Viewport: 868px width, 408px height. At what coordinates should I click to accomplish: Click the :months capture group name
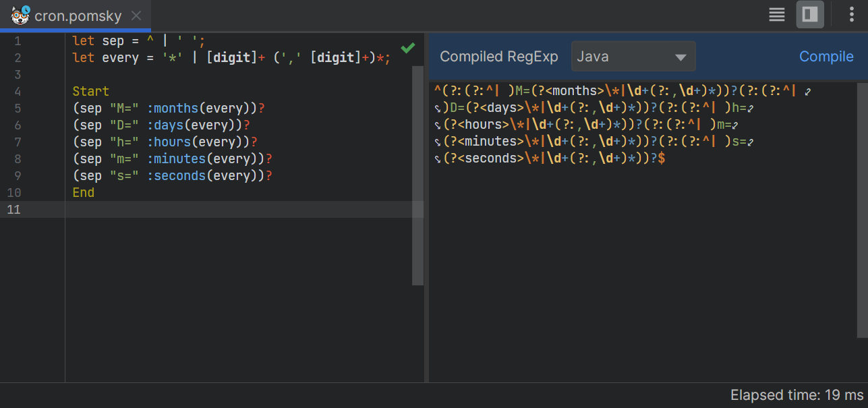(173, 109)
